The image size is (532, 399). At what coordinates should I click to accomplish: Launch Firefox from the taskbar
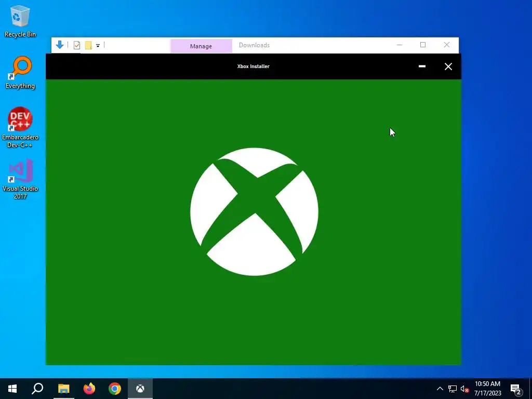[89, 389]
